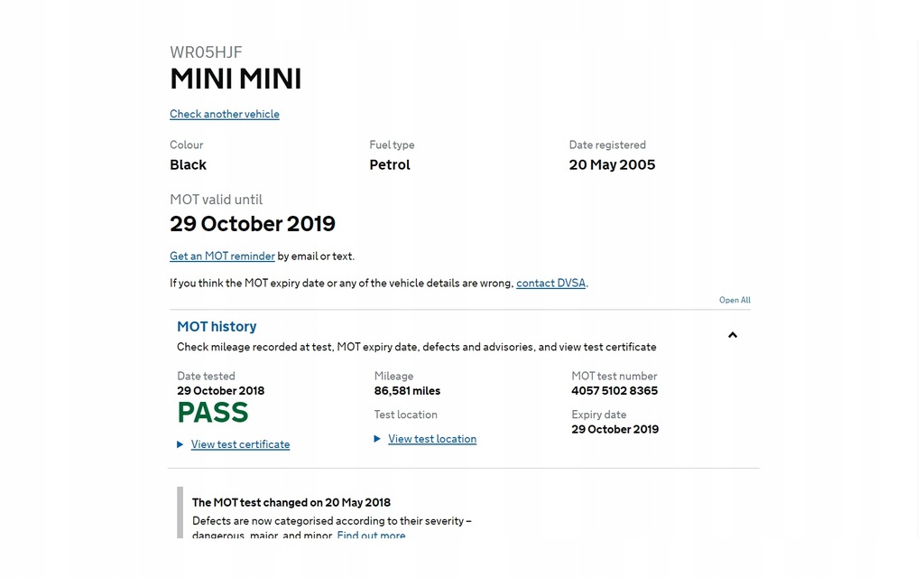The height and width of the screenshot is (578, 924).
Task: Click the Find out more link
Action: coord(371,536)
